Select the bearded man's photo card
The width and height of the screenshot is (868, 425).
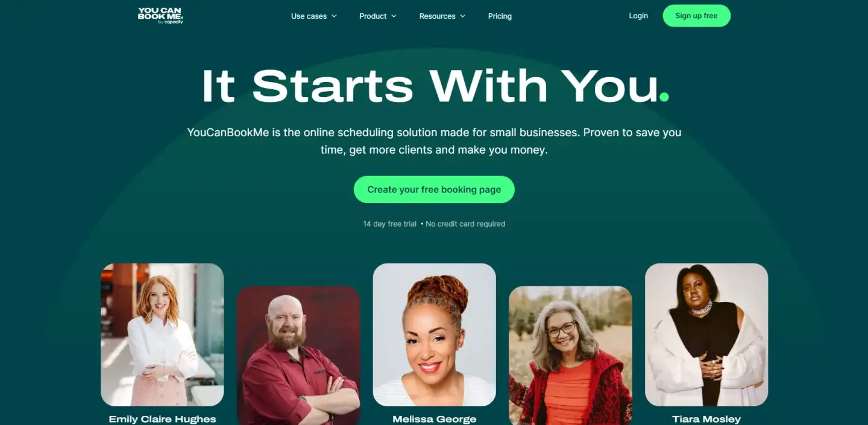click(x=298, y=356)
